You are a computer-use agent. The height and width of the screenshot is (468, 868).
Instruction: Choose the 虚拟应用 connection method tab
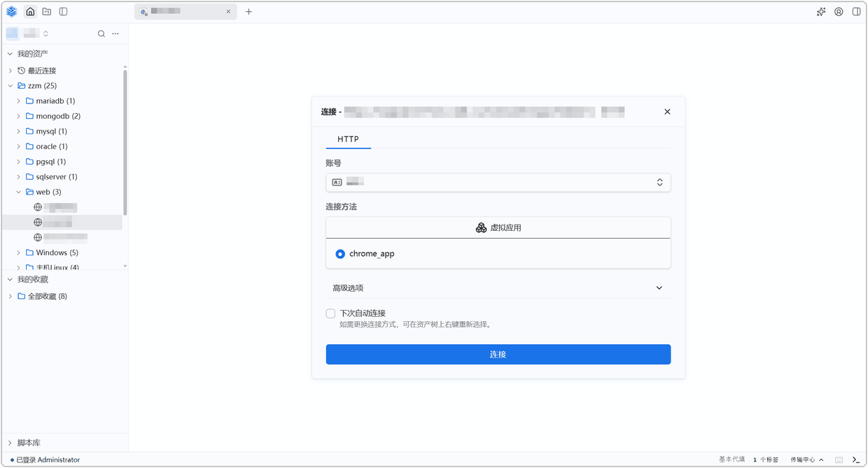(x=498, y=228)
